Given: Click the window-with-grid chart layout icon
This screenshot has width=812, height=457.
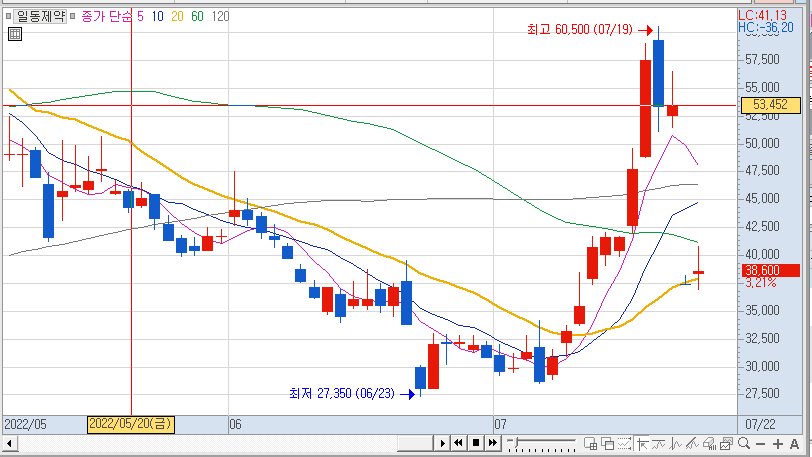Looking at the screenshot, I should point(590,444).
